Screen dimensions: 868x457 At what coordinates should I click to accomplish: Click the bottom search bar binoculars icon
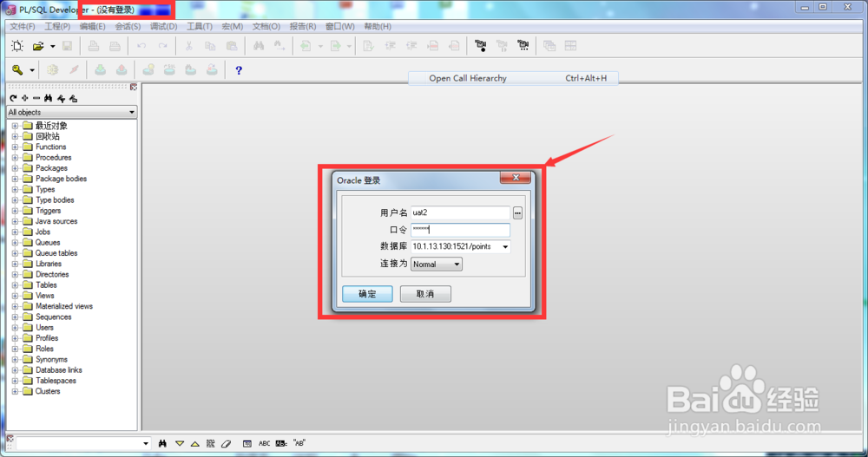[x=162, y=444]
